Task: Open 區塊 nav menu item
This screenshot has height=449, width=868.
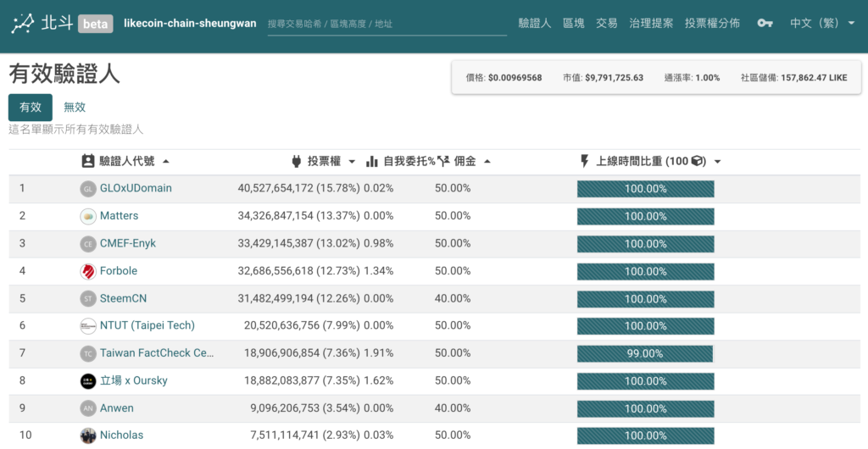Action: (x=574, y=23)
